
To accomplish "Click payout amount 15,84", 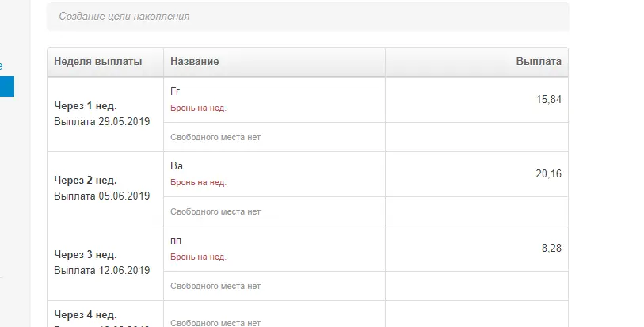I will (549, 99).
